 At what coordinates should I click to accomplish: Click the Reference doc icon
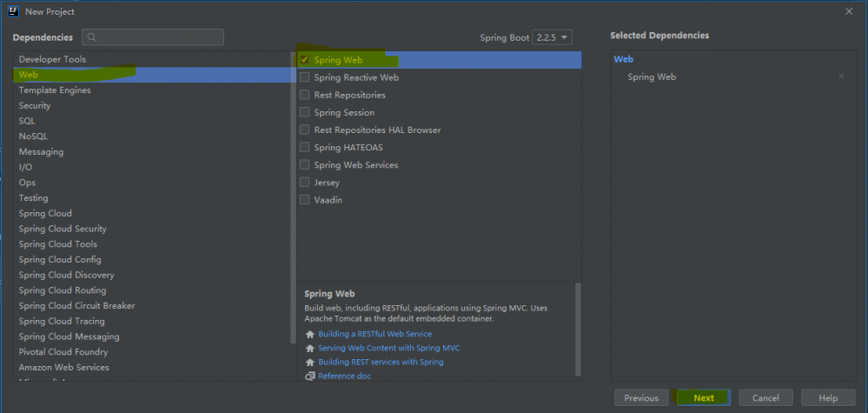[310, 376]
